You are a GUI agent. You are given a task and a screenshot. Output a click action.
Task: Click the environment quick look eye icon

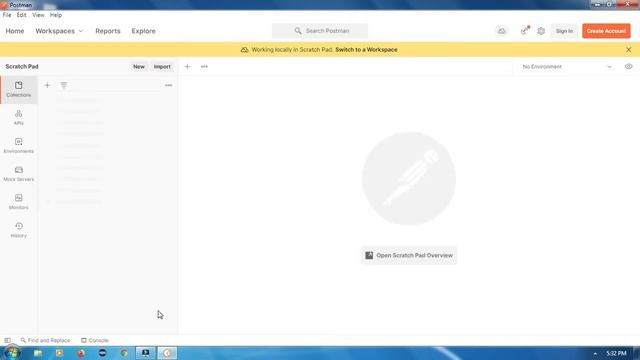pyautogui.click(x=629, y=67)
